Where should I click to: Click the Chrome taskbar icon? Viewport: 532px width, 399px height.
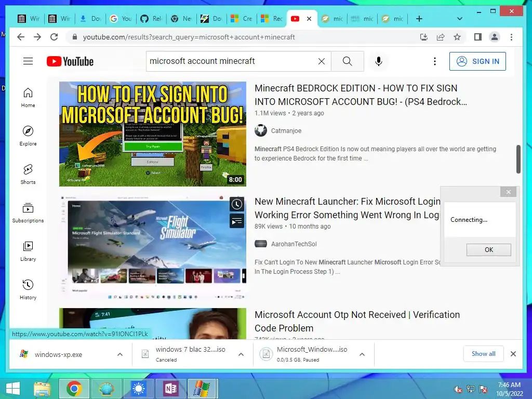tap(74, 389)
